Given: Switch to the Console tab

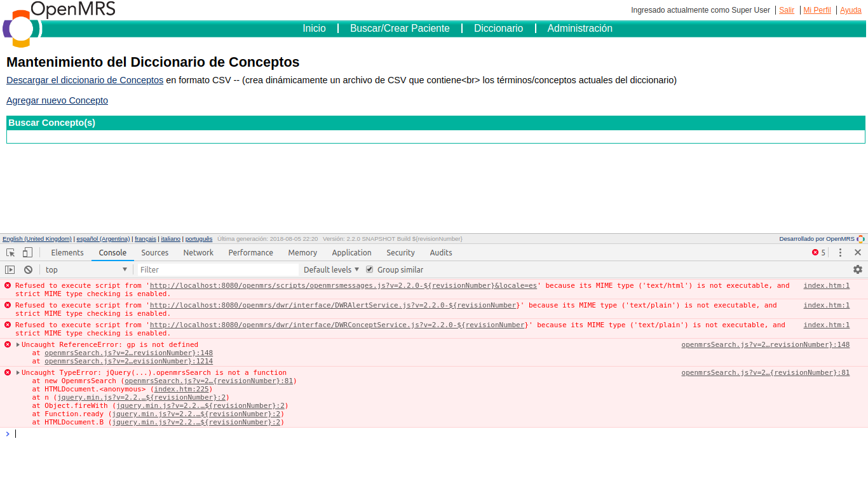Looking at the screenshot, I should pos(112,252).
